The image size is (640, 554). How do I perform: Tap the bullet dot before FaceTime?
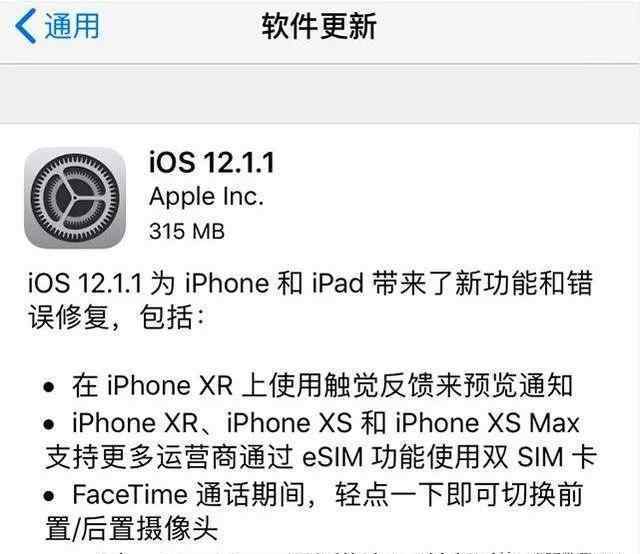click(49, 496)
